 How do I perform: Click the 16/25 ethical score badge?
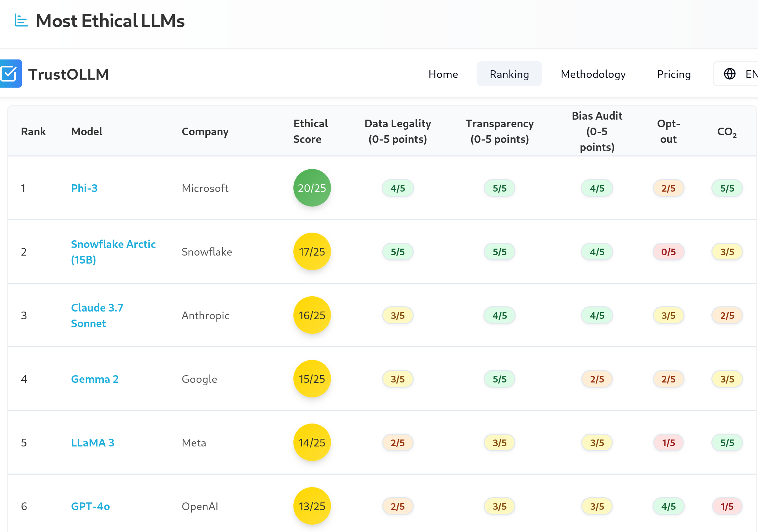click(x=312, y=315)
